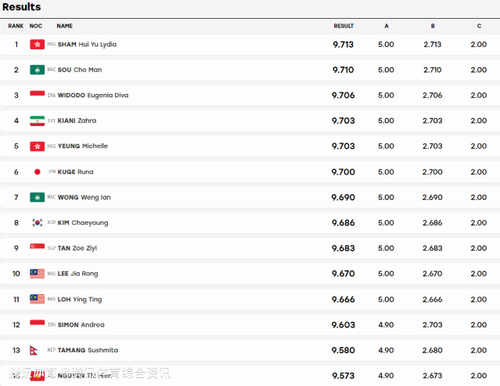Select result value 9.580
500x386 pixels.
tap(343, 350)
